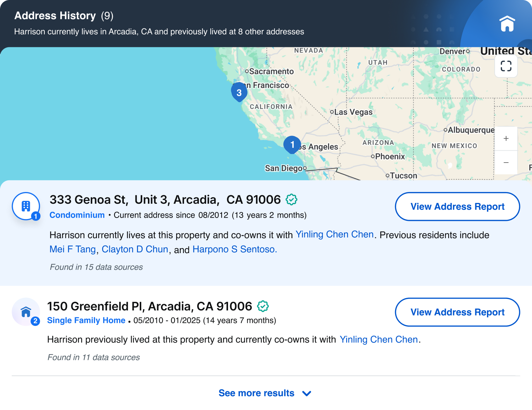532x410 pixels.
Task: Click verified badge next to 150 Greenfield Pl
Action: (263, 306)
